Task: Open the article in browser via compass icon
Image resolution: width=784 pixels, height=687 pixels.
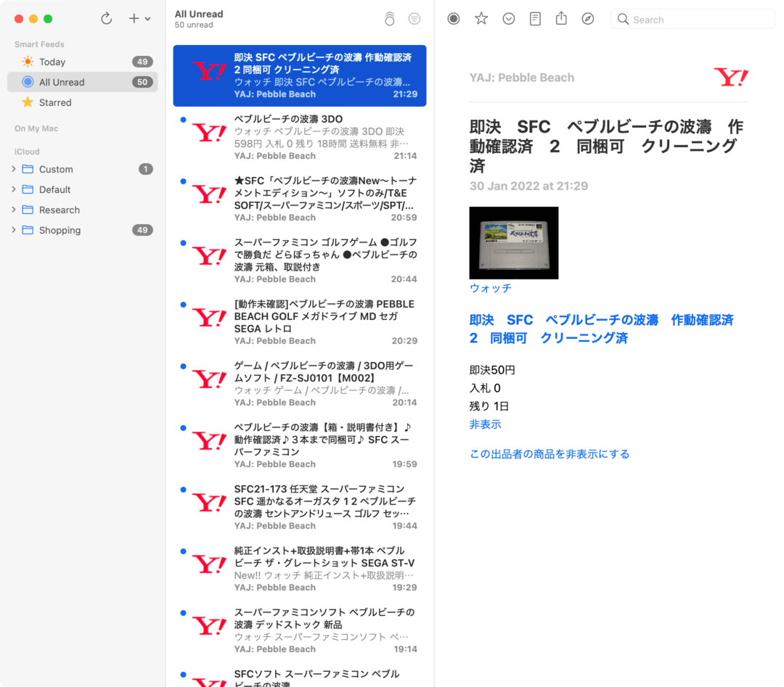Action: point(588,19)
